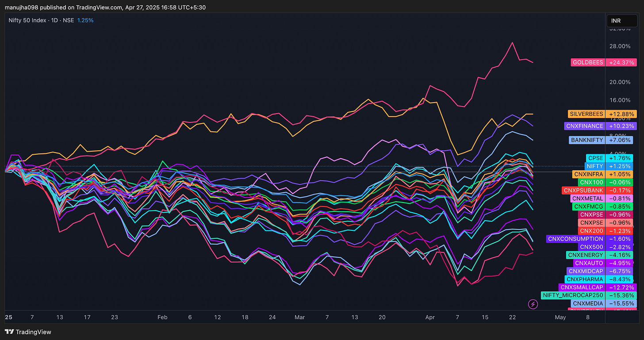Select the CNXMIDCAP series label
This screenshot has height=340, width=644.
click(x=586, y=271)
